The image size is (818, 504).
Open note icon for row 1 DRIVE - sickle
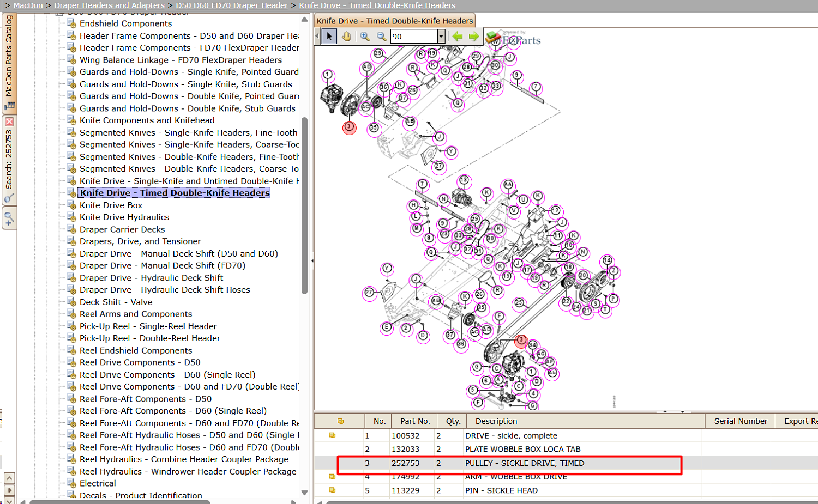click(x=332, y=435)
